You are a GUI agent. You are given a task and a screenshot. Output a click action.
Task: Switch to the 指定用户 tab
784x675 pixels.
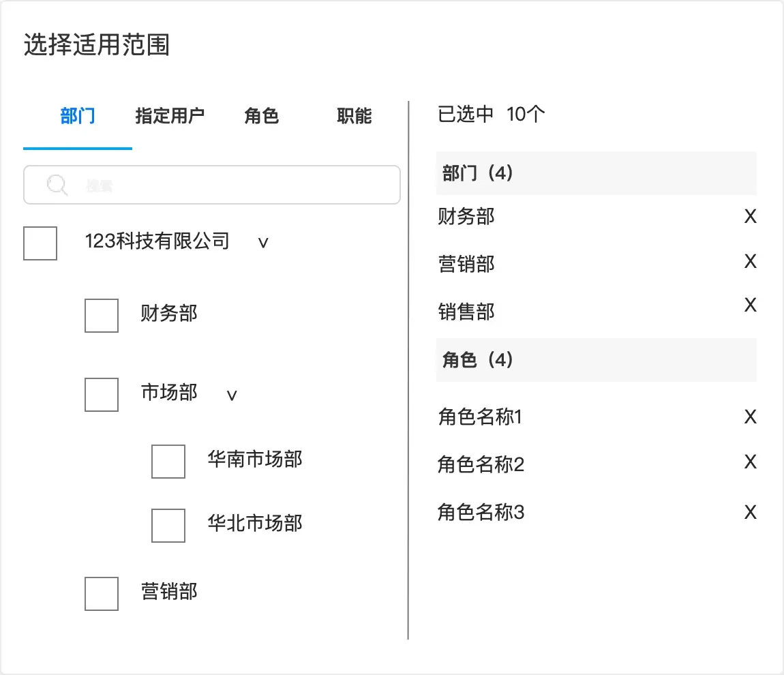pos(170,116)
